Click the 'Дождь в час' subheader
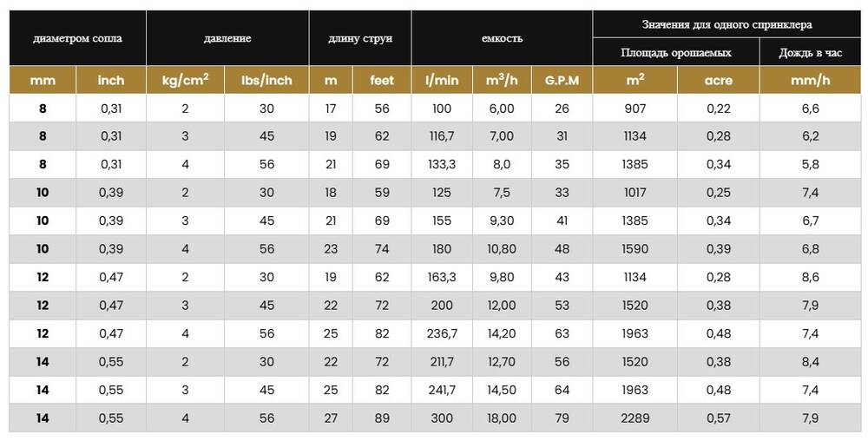Viewport: 868px width, 441px height. point(810,53)
